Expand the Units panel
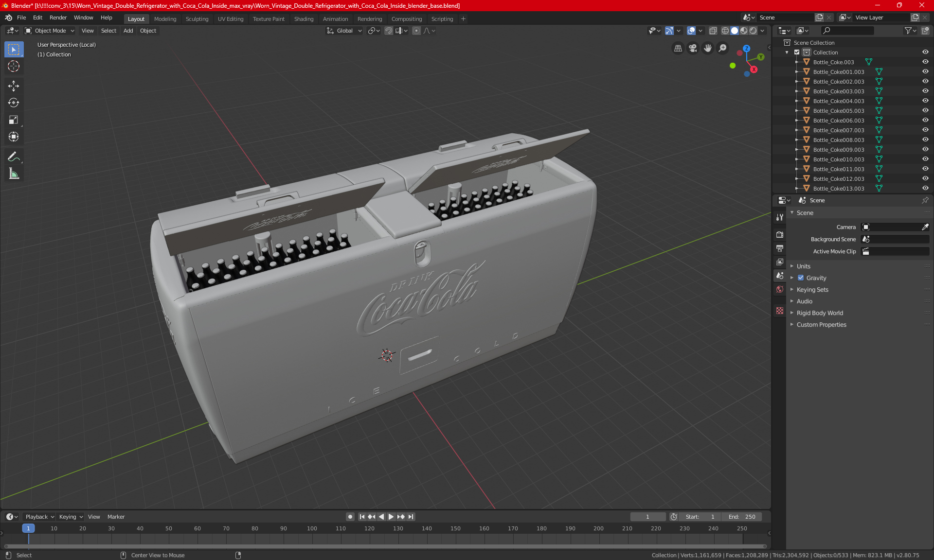This screenshot has width=934, height=560. (803, 266)
